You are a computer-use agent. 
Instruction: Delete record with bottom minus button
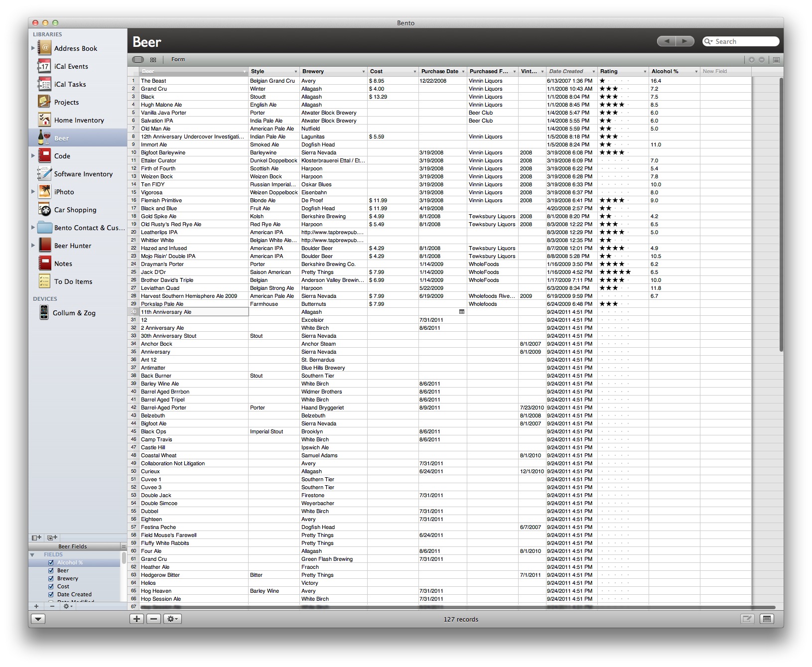tap(154, 619)
